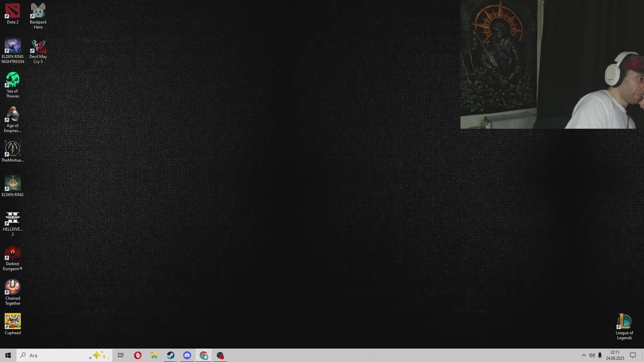Select the Chained Together shortcut
The height and width of the screenshot is (362, 644).
coord(13,293)
